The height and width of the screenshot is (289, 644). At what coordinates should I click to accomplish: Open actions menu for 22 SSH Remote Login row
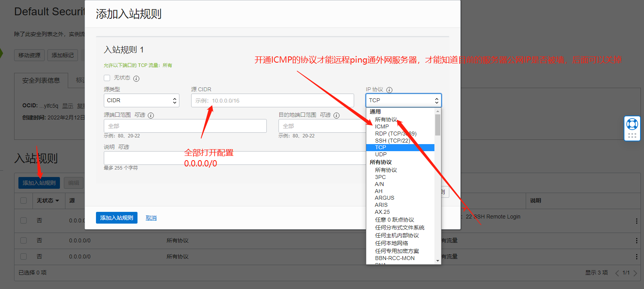tap(637, 221)
